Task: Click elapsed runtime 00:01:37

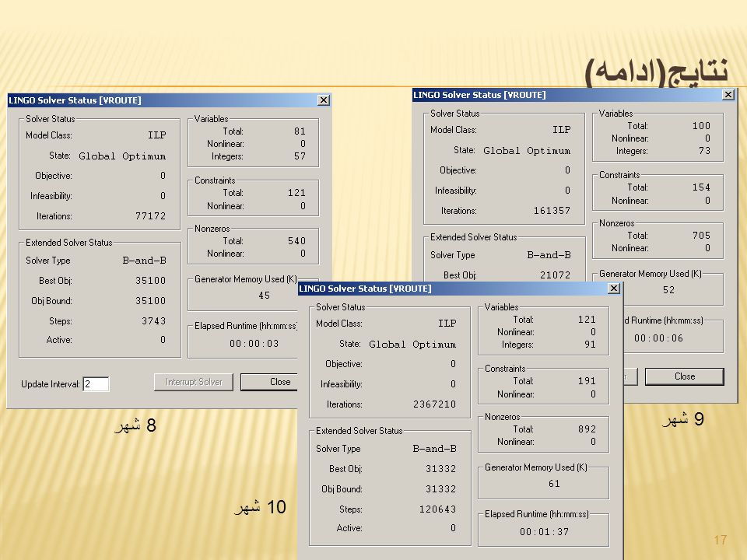Action: pos(544,531)
